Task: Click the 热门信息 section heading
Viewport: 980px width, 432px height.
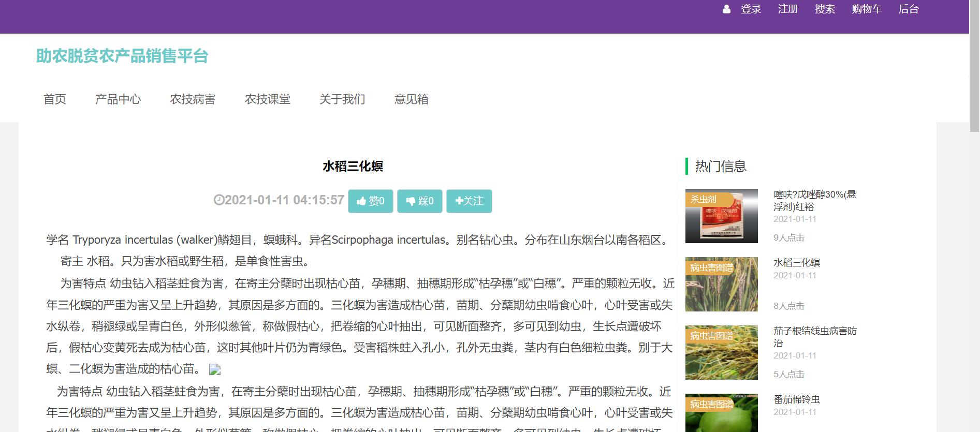Action: (721, 167)
